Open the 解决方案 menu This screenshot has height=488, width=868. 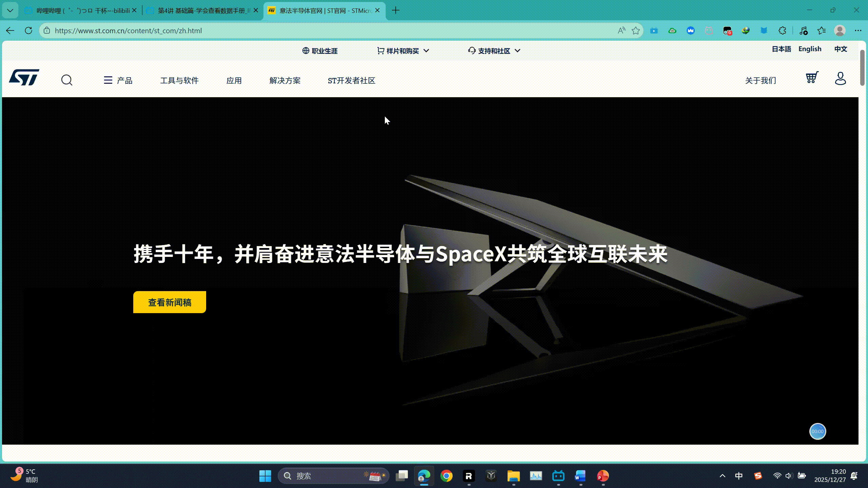click(x=285, y=80)
